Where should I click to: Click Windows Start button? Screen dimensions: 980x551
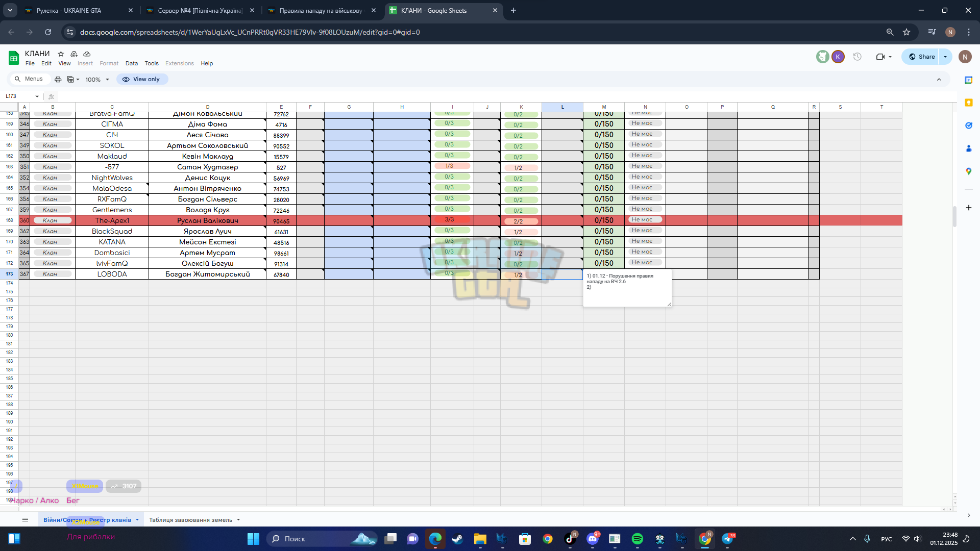[x=253, y=539]
